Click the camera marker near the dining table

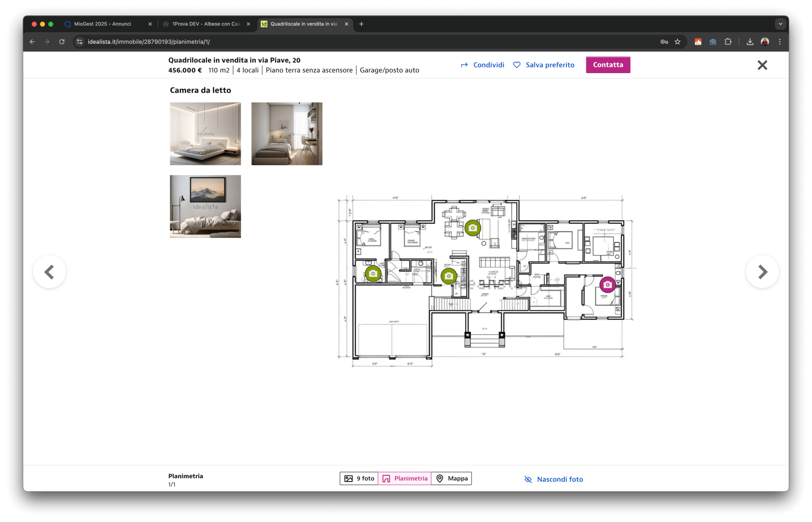[x=473, y=228]
